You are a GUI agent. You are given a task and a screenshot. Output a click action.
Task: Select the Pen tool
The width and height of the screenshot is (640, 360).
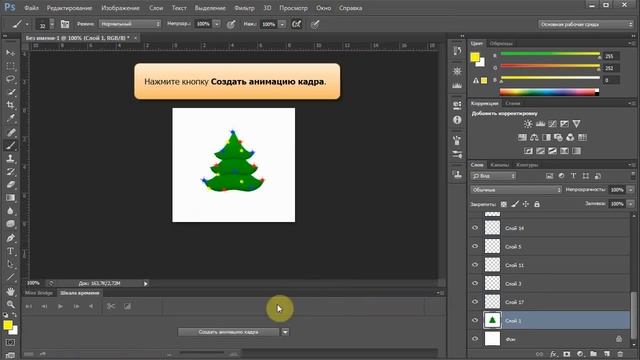(x=11, y=238)
